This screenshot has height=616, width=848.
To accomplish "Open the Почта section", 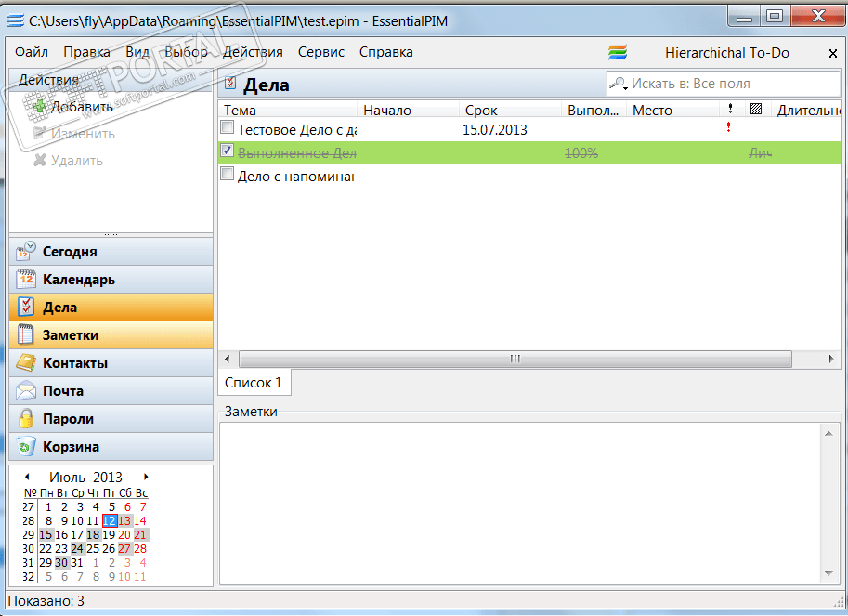I will pos(111,390).
